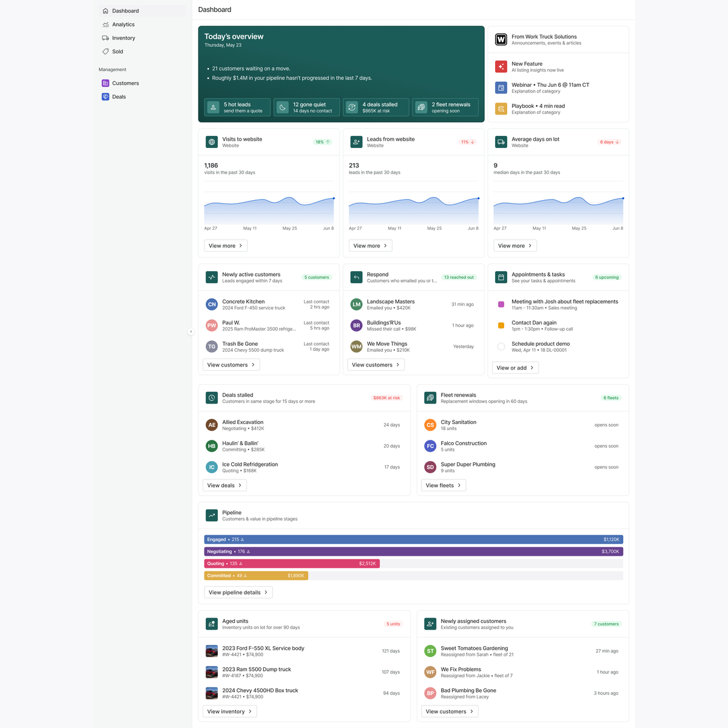
Task: Toggle the Meeting with Josh purple checkbox
Action: click(501, 305)
